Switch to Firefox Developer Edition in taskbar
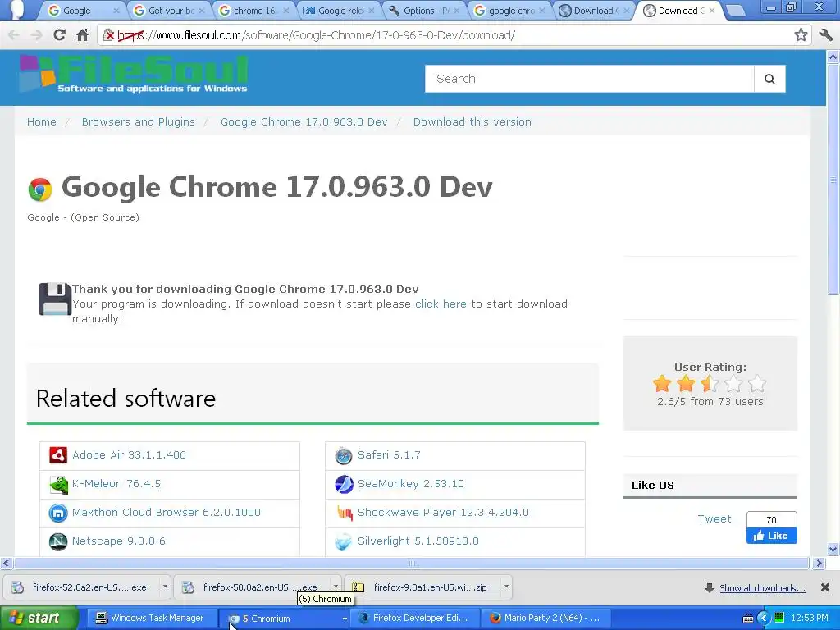The width and height of the screenshot is (840, 630). (414, 619)
